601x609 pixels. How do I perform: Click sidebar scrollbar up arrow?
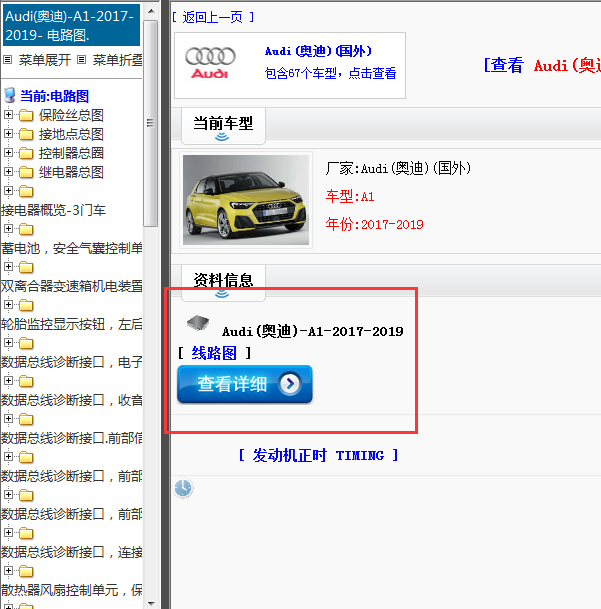click(151, 11)
